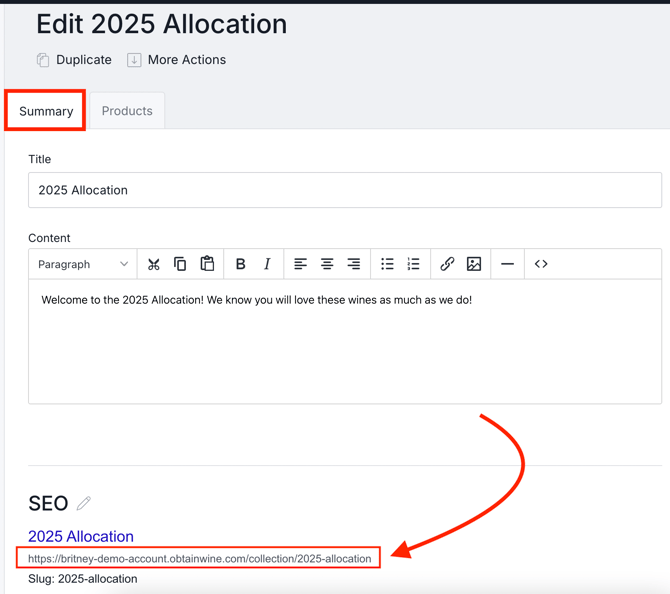Edit SEO settings with pencil icon

click(x=84, y=503)
